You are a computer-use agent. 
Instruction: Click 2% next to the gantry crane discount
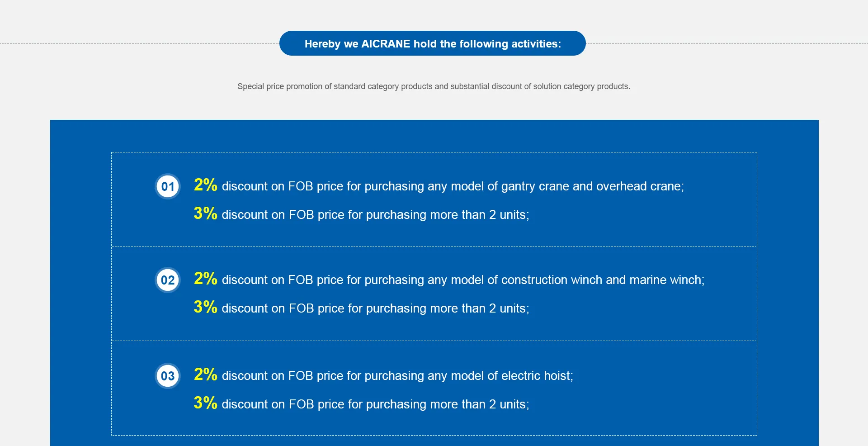tap(205, 185)
